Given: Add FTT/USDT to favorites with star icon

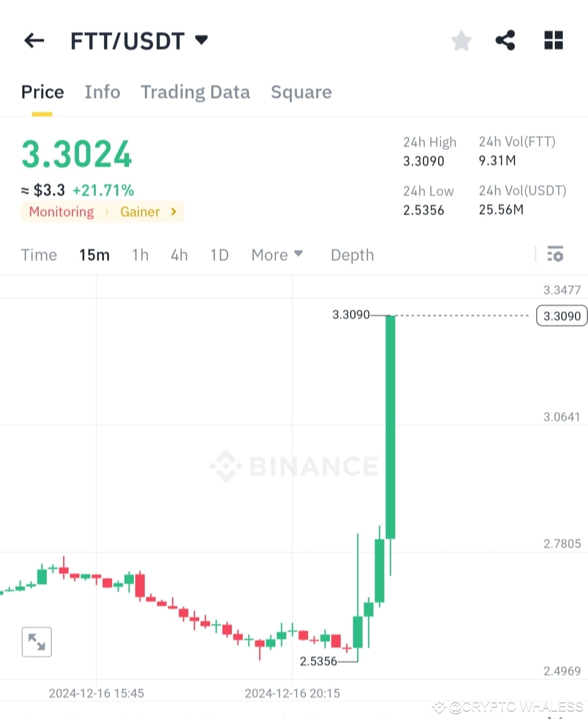Looking at the screenshot, I should tap(461, 40).
